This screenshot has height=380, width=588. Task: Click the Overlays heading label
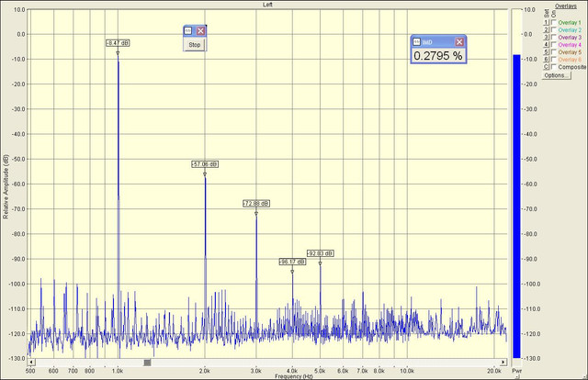(566, 6)
